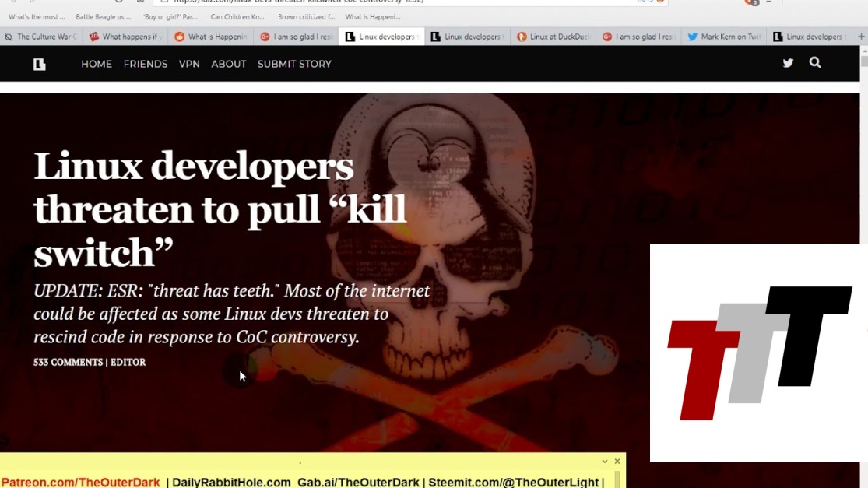Open the 'What is Happening' Reddit tab
This screenshot has width=868, height=488.
pyautogui.click(x=211, y=37)
